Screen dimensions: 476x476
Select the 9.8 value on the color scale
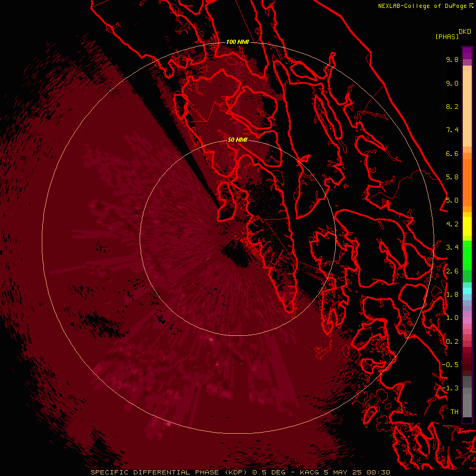452,59
